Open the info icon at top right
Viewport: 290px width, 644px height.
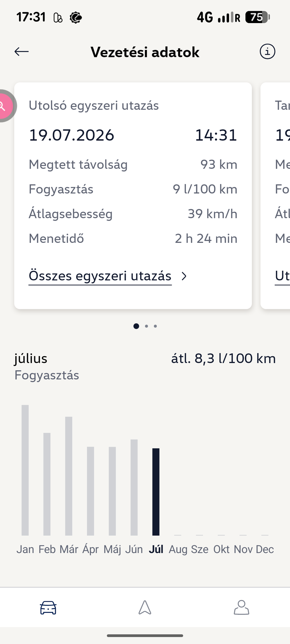point(267,51)
